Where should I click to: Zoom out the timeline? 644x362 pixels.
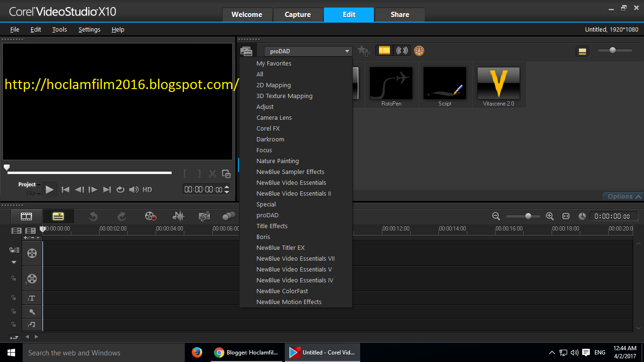point(496,216)
